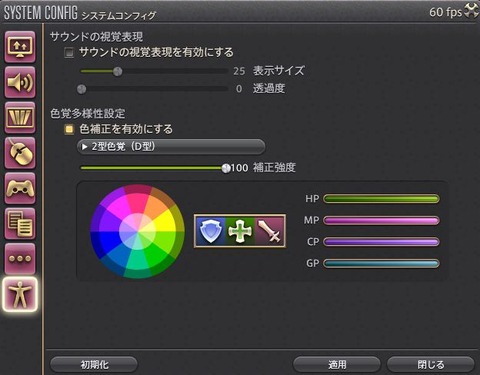Open the Mouse settings tab icon
Screen dimensions: 480x375
[x=20, y=153]
